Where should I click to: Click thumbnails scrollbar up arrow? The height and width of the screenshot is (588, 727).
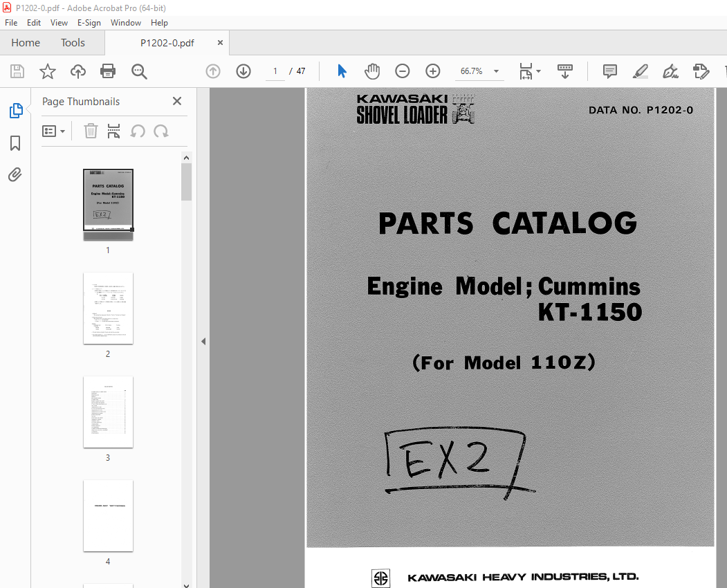tap(186, 158)
